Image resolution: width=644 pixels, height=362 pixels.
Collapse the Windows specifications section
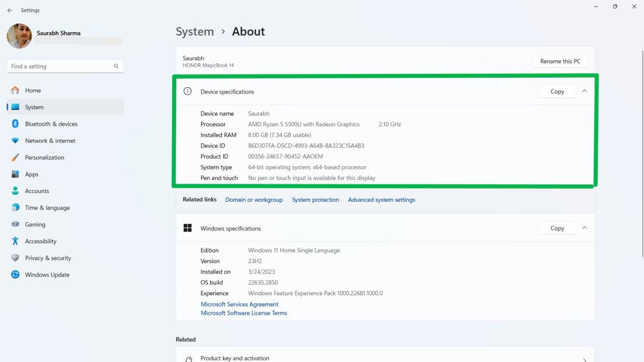pyautogui.click(x=584, y=228)
